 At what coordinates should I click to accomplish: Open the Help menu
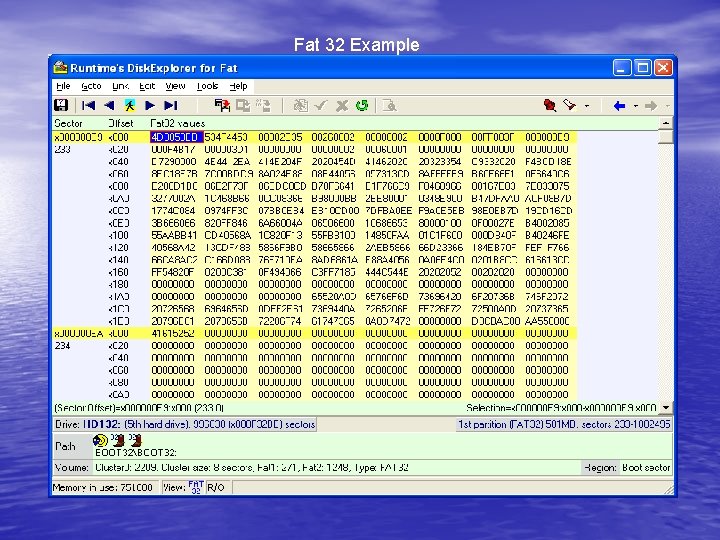238,86
